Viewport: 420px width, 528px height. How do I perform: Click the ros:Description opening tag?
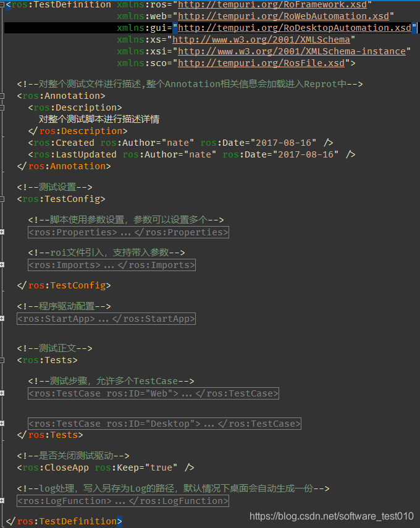tap(75, 107)
